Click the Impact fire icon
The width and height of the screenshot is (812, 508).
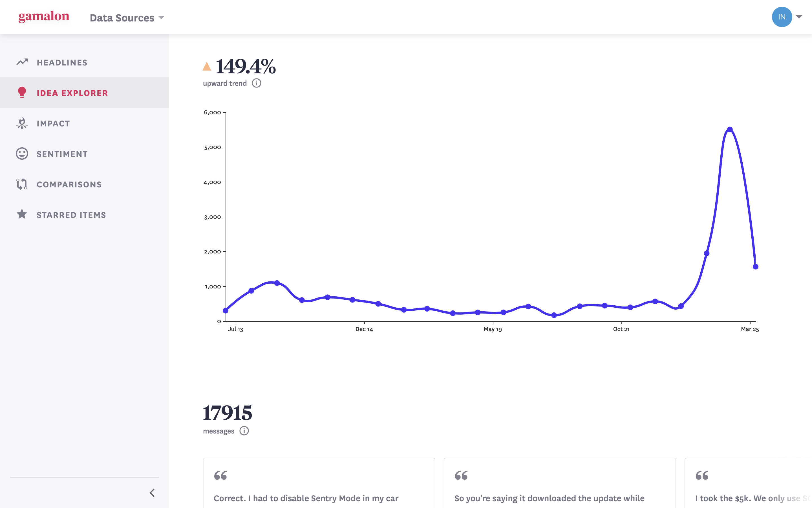pyautogui.click(x=22, y=123)
